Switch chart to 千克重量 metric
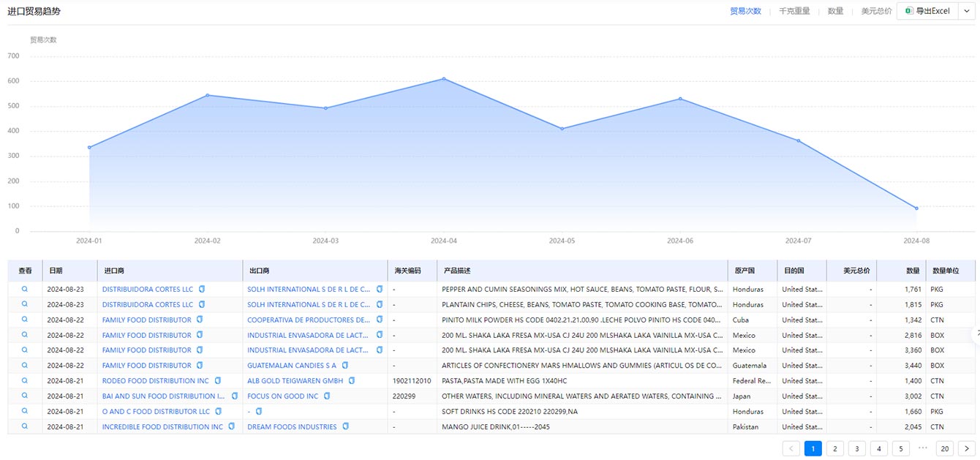The height and width of the screenshot is (460, 980). [x=794, y=11]
